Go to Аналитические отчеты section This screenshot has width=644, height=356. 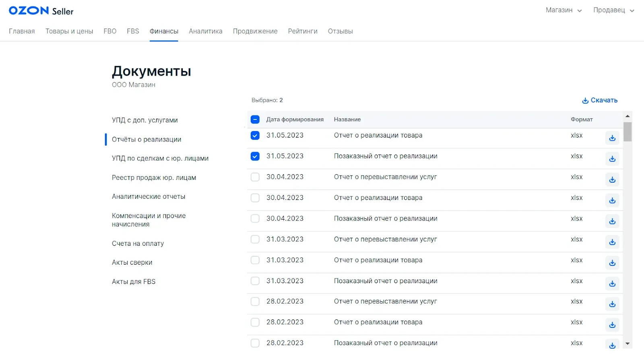[x=149, y=197]
